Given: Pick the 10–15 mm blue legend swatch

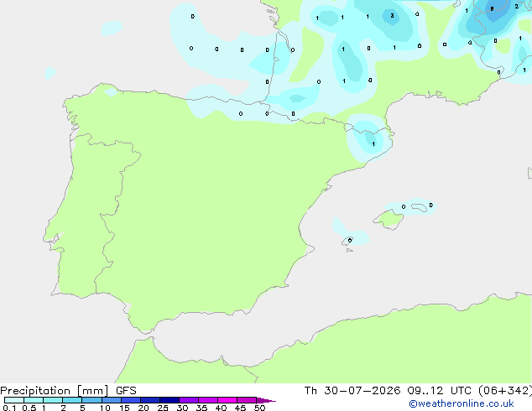Looking at the screenshot, I should pos(112,400).
